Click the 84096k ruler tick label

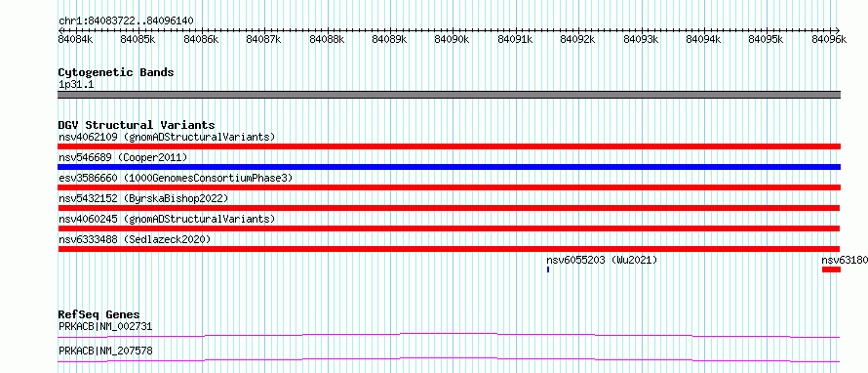[x=829, y=39]
